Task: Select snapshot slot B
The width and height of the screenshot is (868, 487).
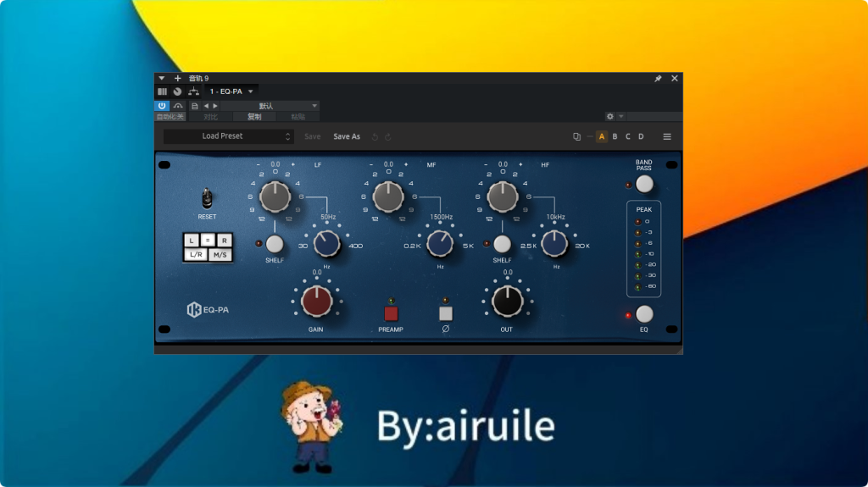Action: 615,136
